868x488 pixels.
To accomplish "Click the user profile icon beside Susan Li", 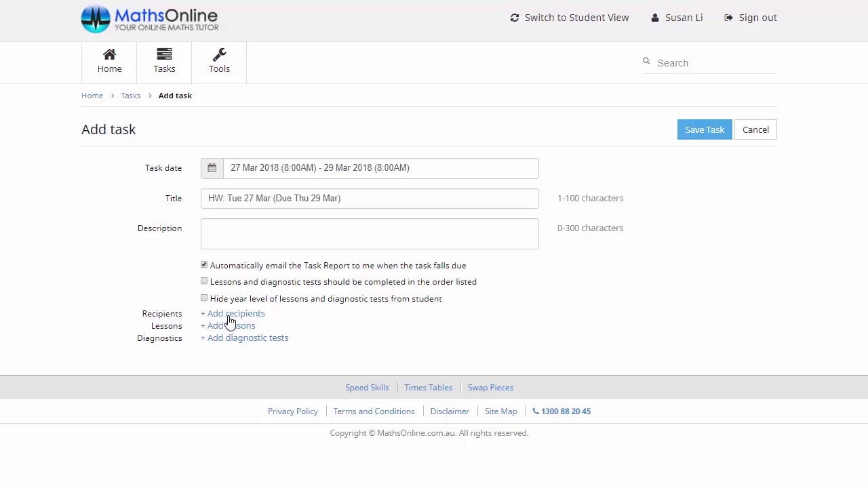I will click(654, 18).
